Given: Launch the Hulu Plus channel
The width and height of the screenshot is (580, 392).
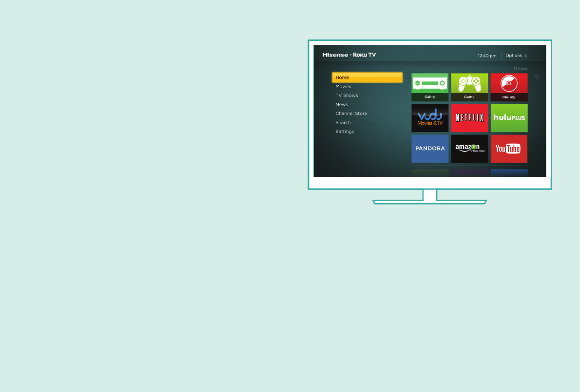Looking at the screenshot, I should tap(509, 118).
